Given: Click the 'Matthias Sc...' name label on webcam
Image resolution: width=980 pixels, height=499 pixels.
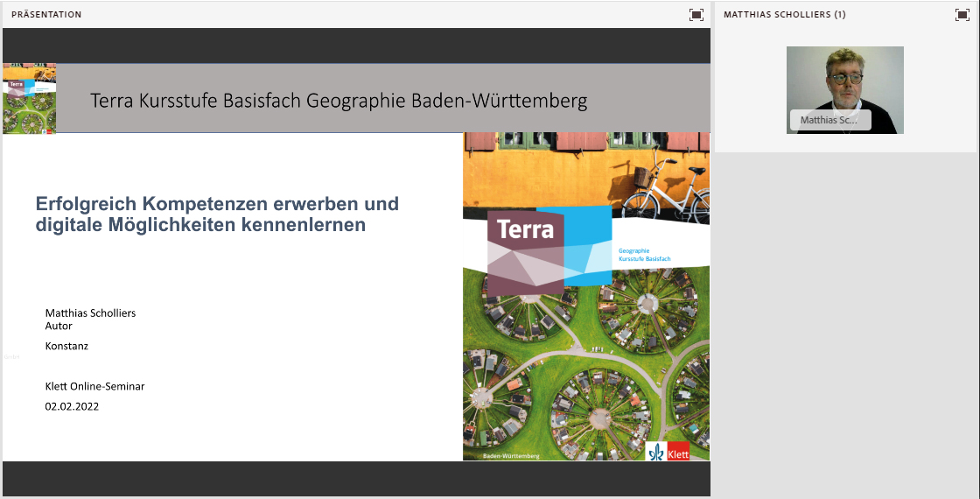Looking at the screenshot, I should [x=830, y=120].
